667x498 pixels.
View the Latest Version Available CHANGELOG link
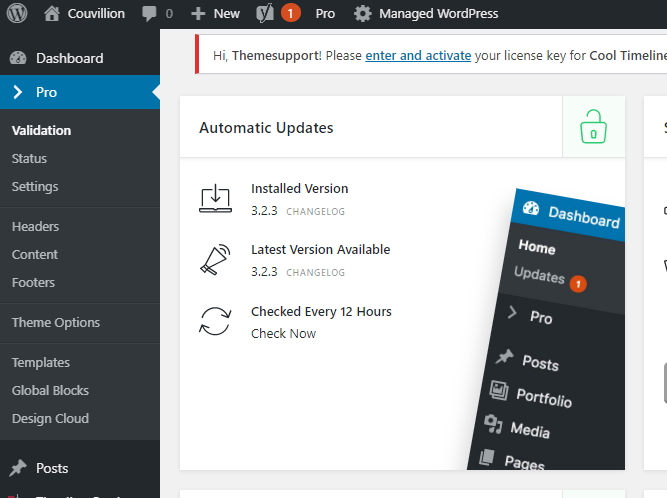315,273
